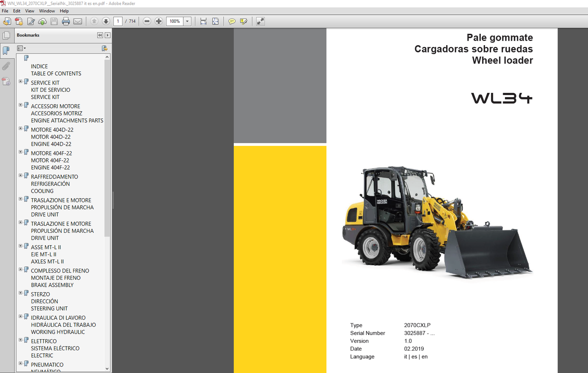
Task: Click the email envelope icon
Action: coord(78,21)
